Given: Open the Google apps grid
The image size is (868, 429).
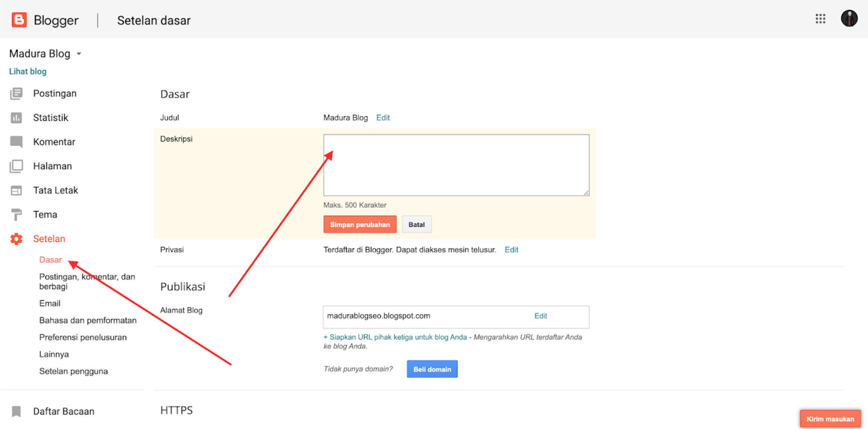Looking at the screenshot, I should (820, 19).
